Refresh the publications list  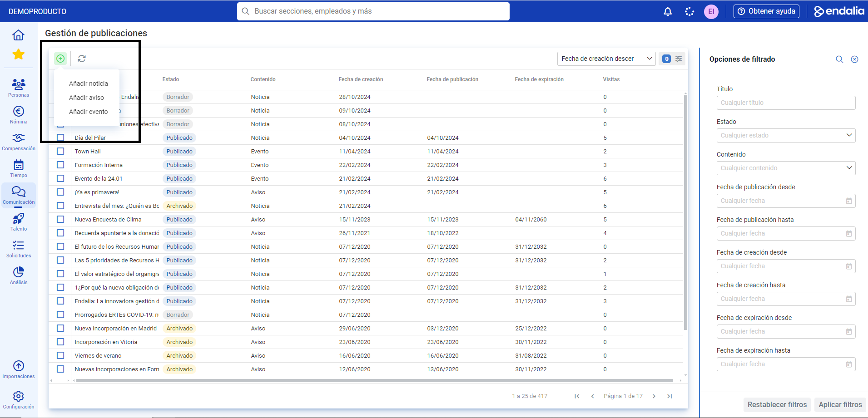coord(82,59)
